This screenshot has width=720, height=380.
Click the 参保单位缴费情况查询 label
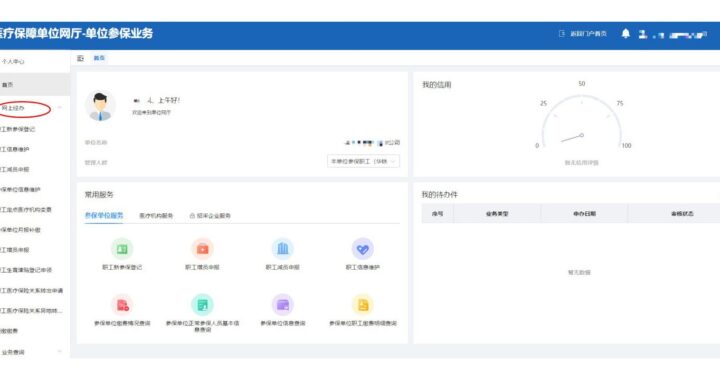(122, 324)
